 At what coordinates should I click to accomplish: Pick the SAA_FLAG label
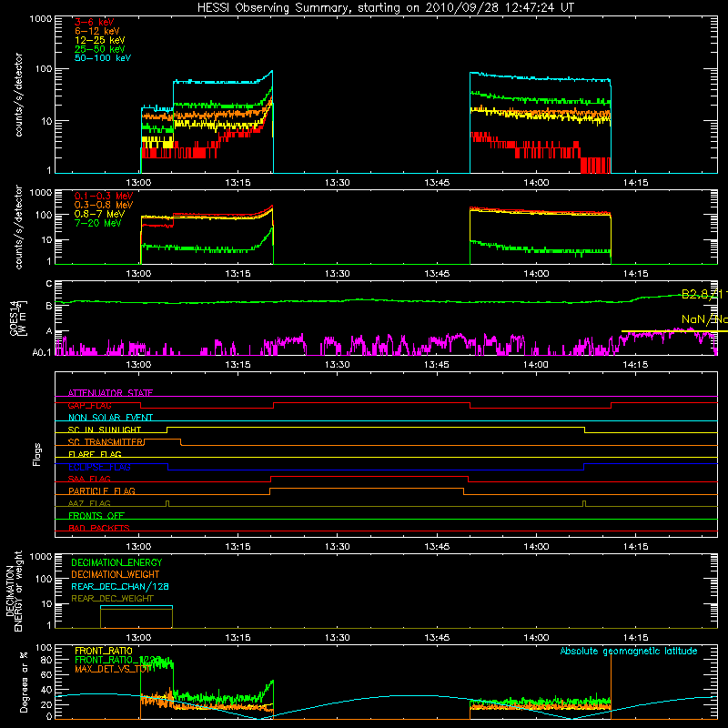point(89,479)
